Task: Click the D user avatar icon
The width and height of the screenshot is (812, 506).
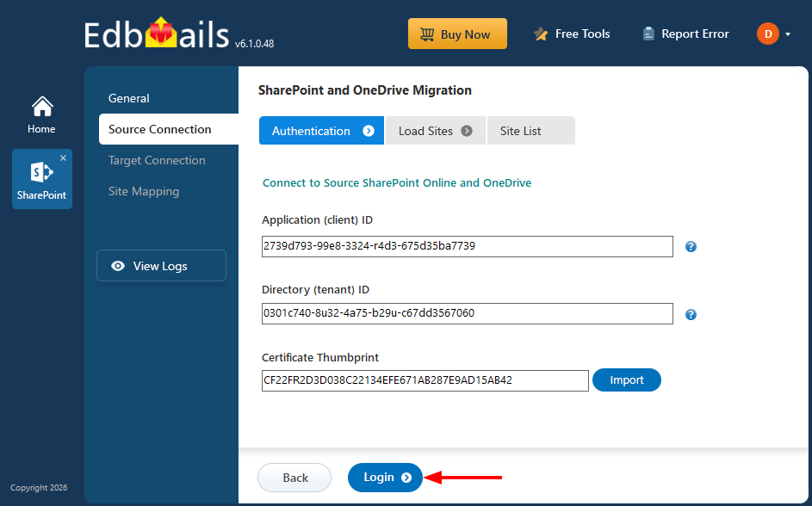Action: [766, 34]
